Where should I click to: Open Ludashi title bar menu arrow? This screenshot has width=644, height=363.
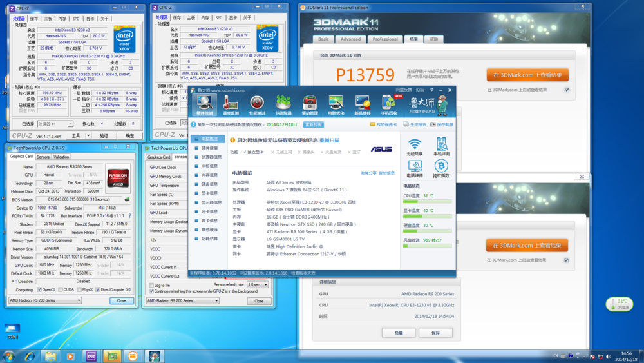point(431,90)
